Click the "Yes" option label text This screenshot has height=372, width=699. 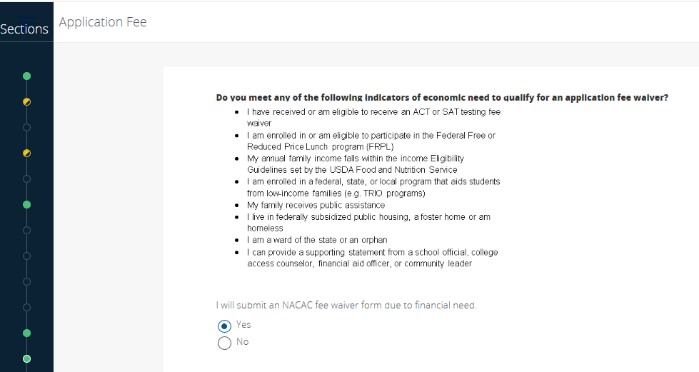[x=243, y=325]
